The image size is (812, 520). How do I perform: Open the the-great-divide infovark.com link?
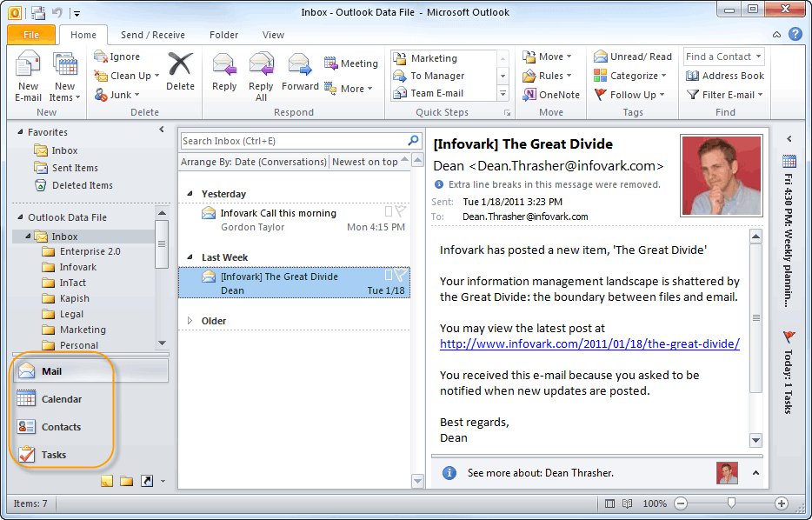(x=589, y=343)
